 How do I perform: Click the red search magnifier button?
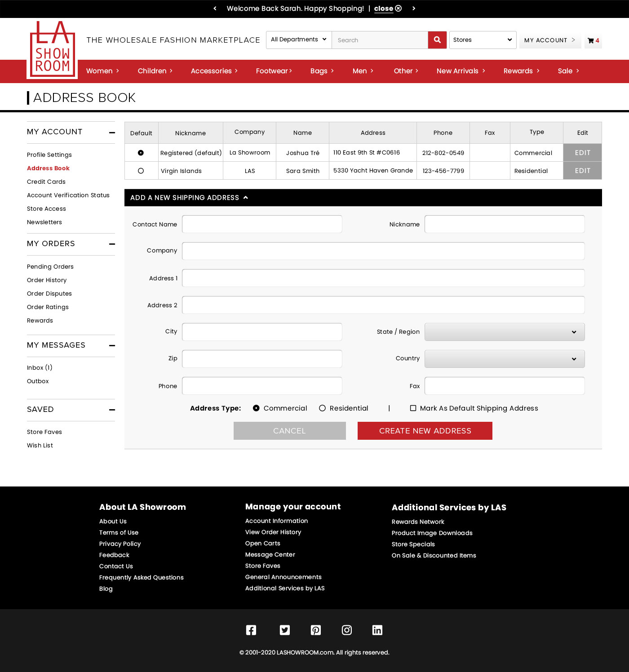[x=437, y=40]
